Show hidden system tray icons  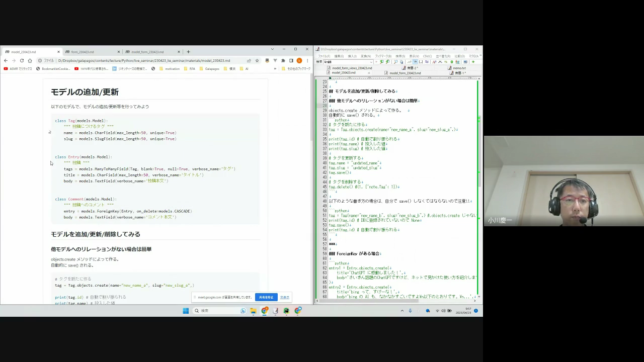pos(402,311)
